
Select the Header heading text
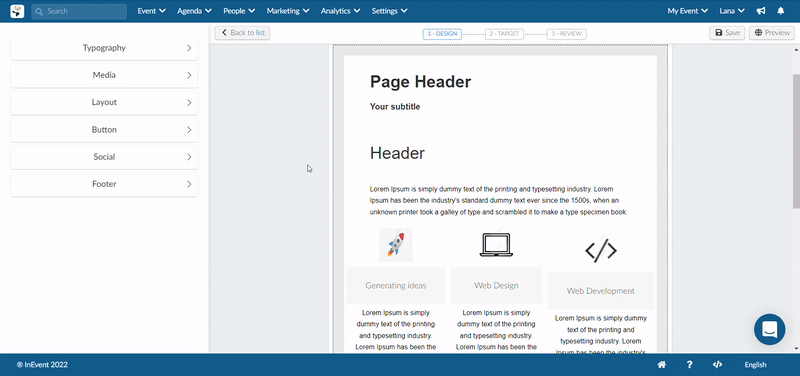[x=397, y=153]
